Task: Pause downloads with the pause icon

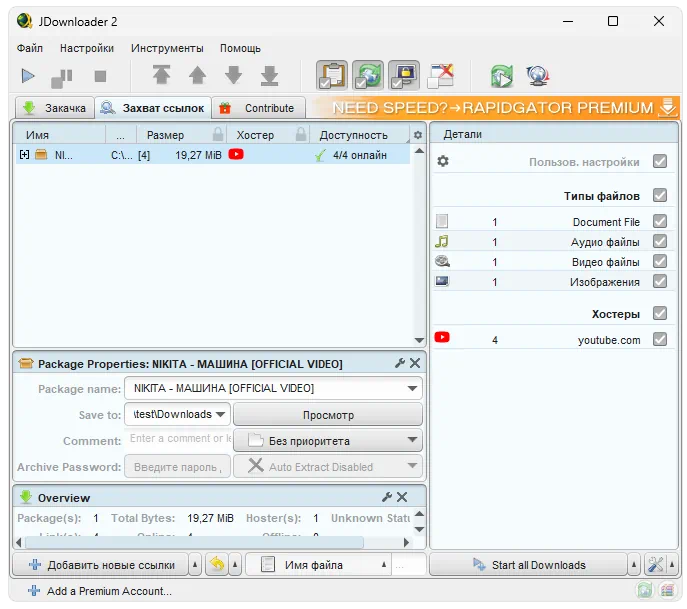Action: pyautogui.click(x=62, y=78)
